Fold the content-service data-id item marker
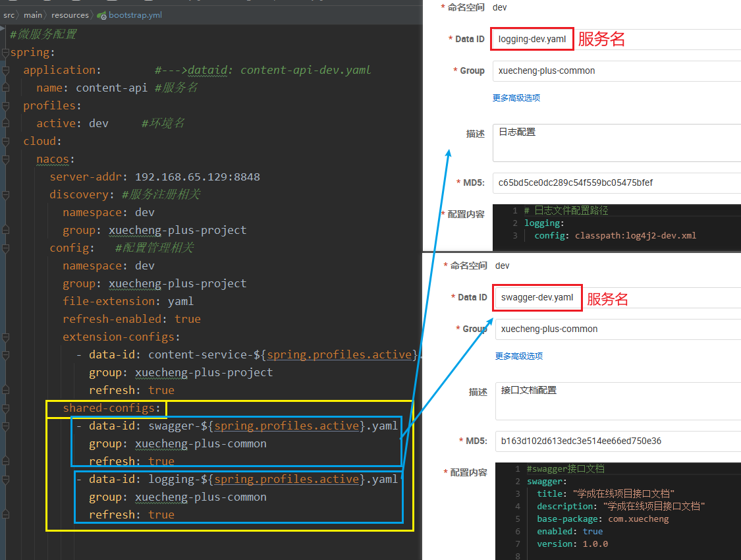Image resolution: width=741 pixels, height=560 pixels. pyautogui.click(x=6, y=355)
